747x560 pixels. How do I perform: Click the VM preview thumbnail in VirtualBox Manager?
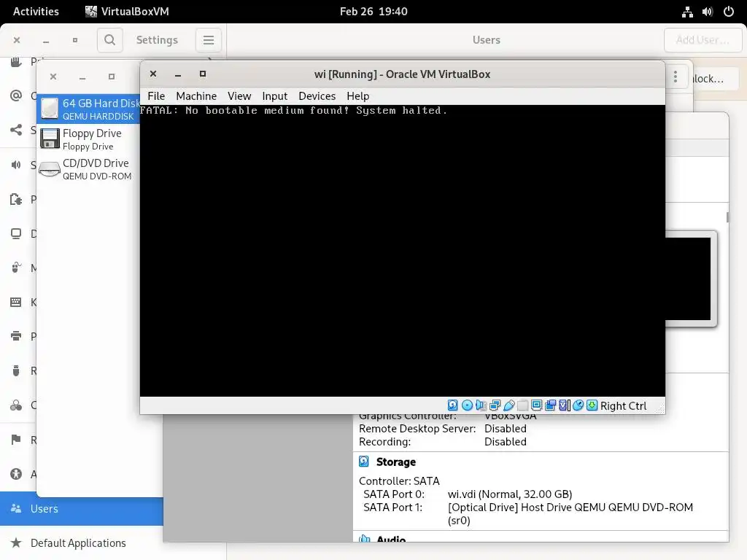coord(691,279)
